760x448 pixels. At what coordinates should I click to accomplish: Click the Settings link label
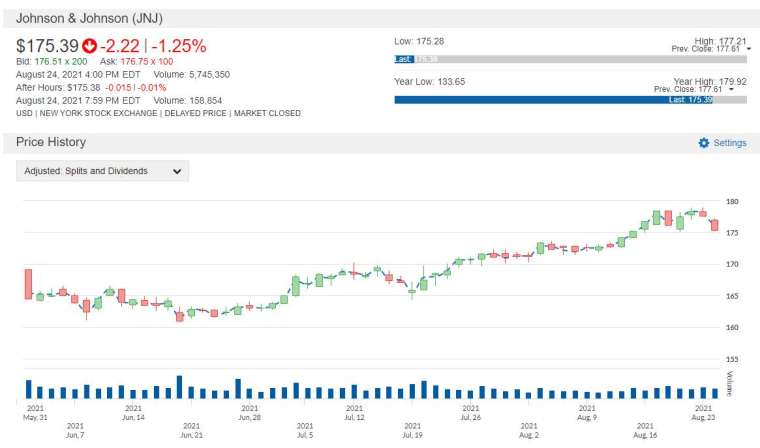point(730,143)
